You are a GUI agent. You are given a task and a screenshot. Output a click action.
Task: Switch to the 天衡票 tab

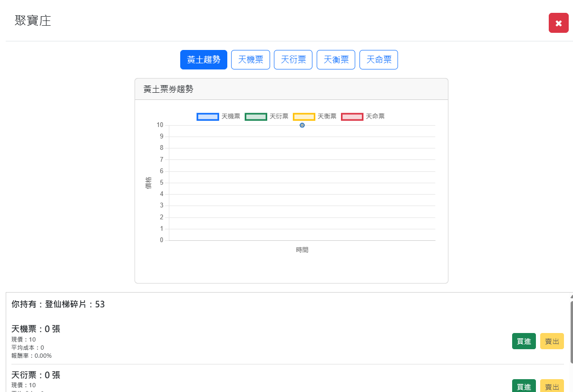[x=336, y=60]
